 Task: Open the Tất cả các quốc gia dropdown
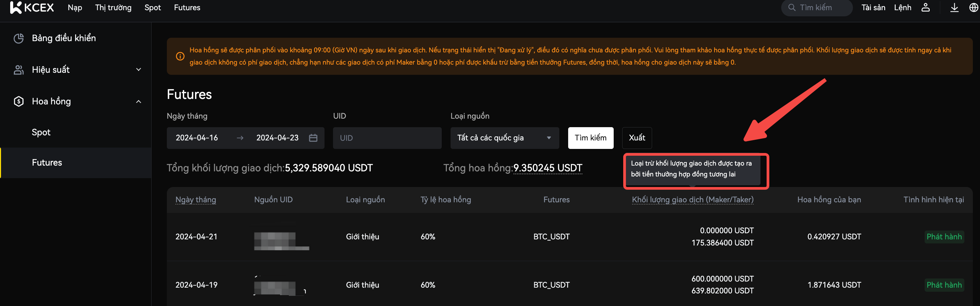click(x=505, y=138)
